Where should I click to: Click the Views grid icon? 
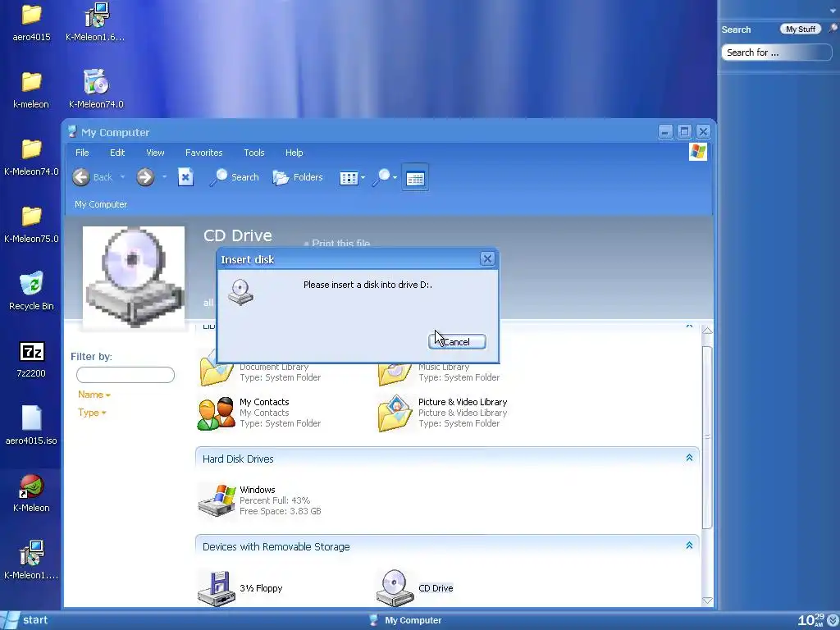click(348, 178)
